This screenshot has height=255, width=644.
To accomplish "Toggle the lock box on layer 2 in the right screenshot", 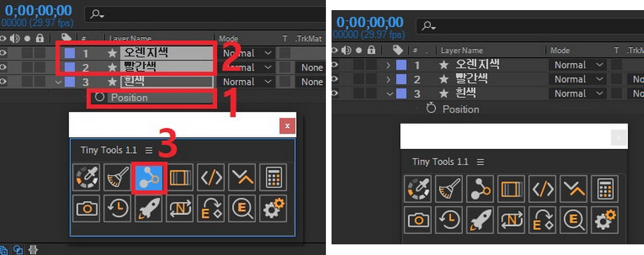I will (x=371, y=79).
